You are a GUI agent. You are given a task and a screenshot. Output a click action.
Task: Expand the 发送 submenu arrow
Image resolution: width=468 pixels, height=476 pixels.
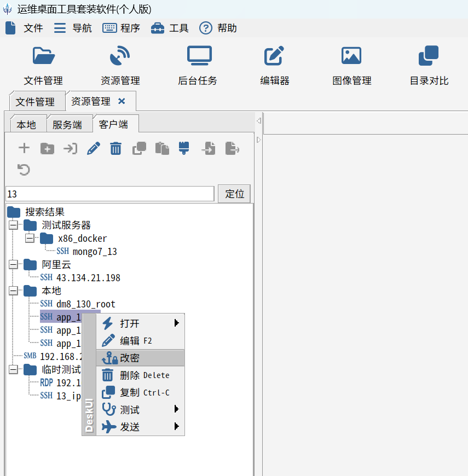(176, 427)
